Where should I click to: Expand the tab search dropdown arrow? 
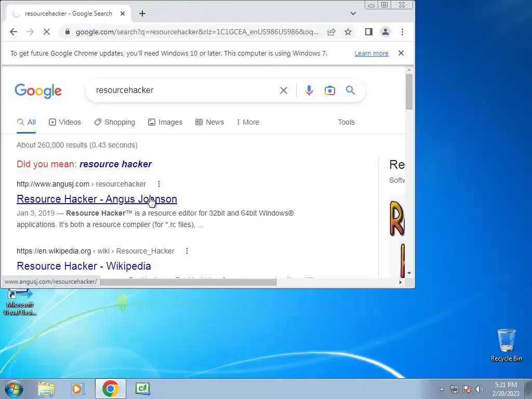tap(353, 14)
